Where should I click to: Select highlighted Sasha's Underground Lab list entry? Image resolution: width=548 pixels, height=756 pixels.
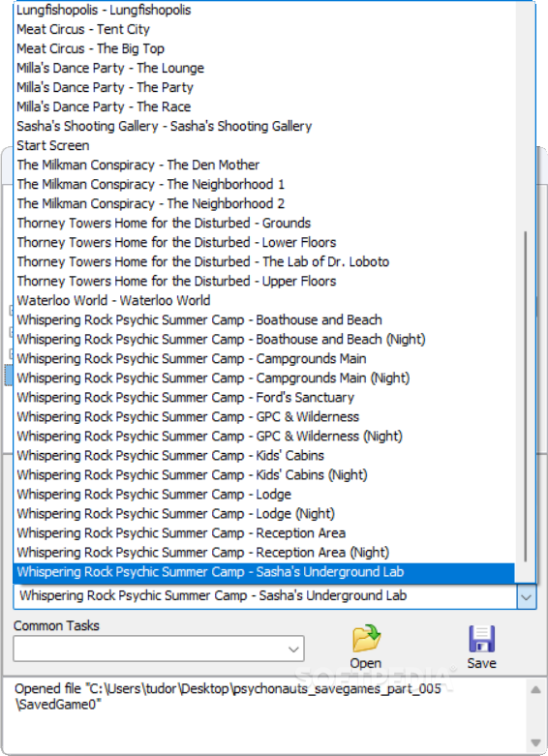[x=264, y=572]
